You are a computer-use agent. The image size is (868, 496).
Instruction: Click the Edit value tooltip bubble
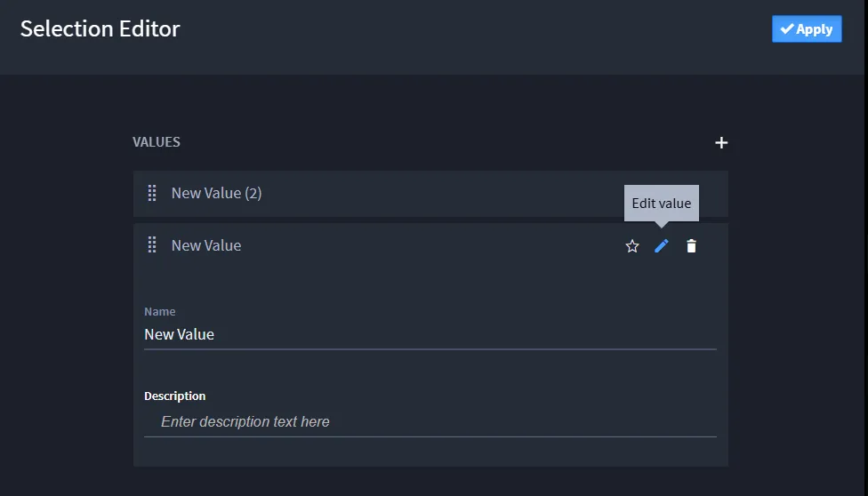pyautogui.click(x=662, y=204)
